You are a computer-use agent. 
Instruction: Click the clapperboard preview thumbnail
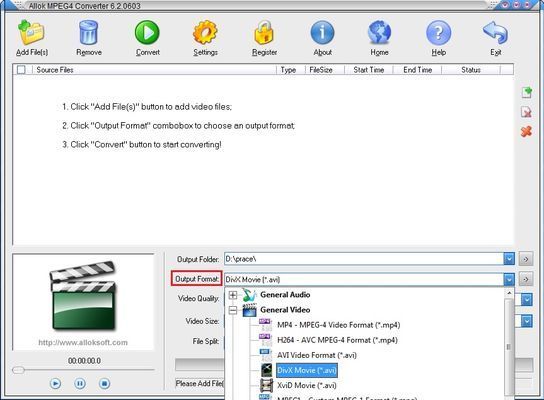tap(83, 295)
